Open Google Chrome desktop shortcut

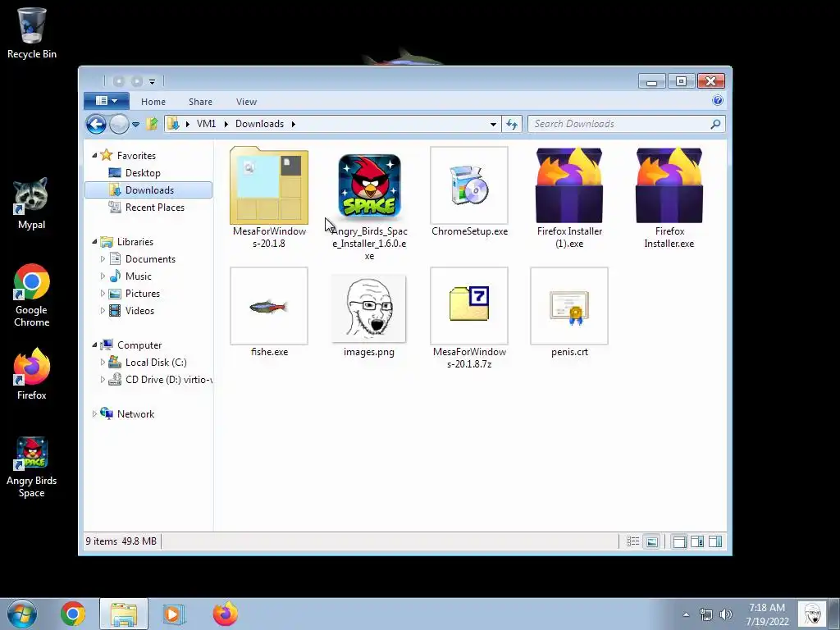[x=32, y=295]
